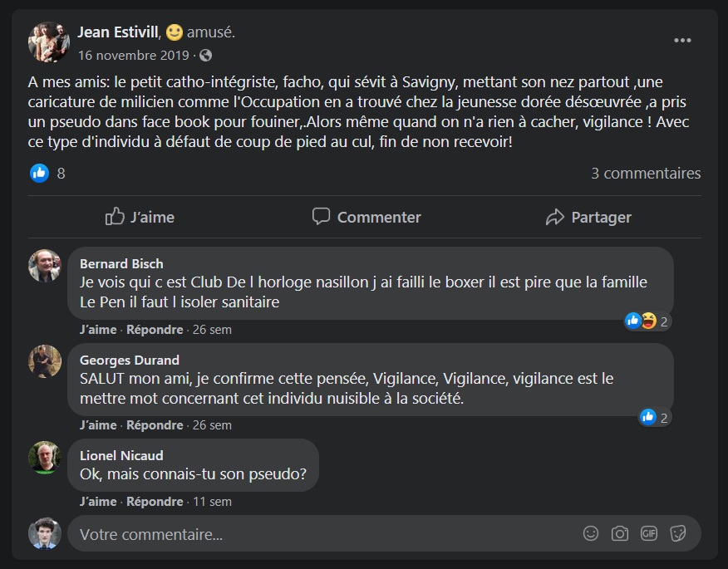
Task: Attach a photo using camera icon
Action: 620,533
